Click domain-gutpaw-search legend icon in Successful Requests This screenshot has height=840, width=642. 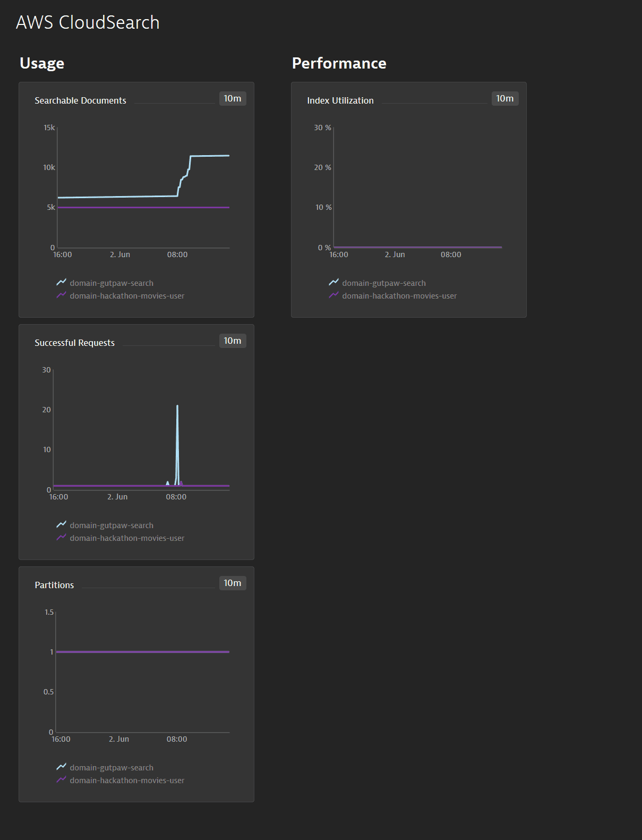point(62,524)
